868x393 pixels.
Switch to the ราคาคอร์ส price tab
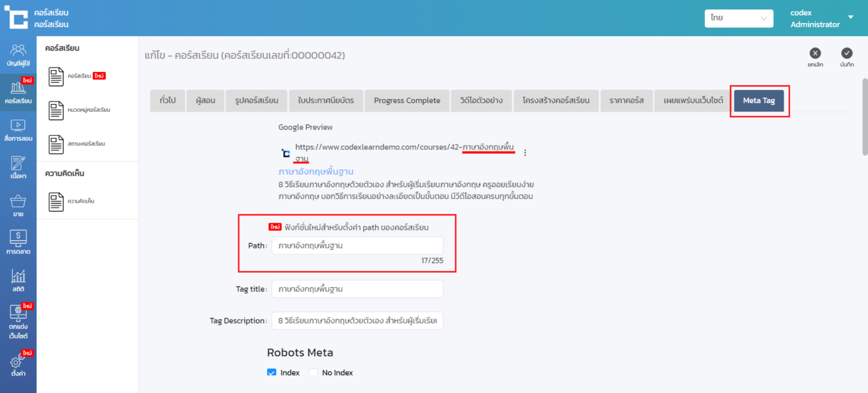point(626,100)
